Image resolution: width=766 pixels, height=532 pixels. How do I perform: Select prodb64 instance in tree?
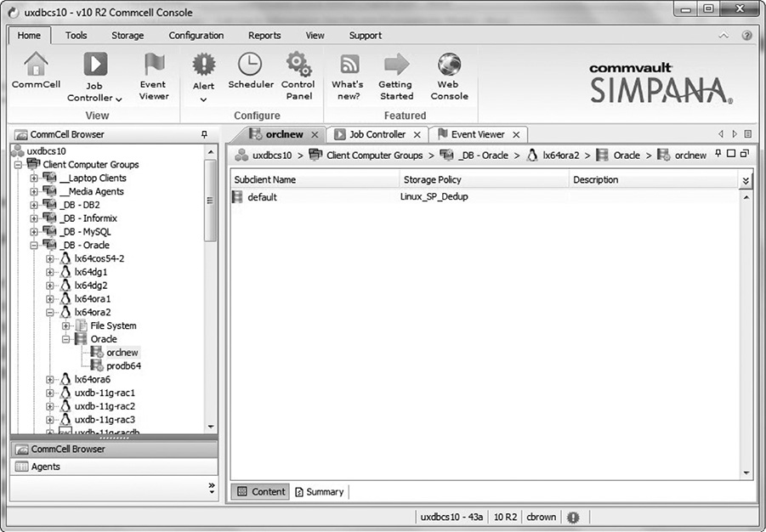tap(123, 366)
